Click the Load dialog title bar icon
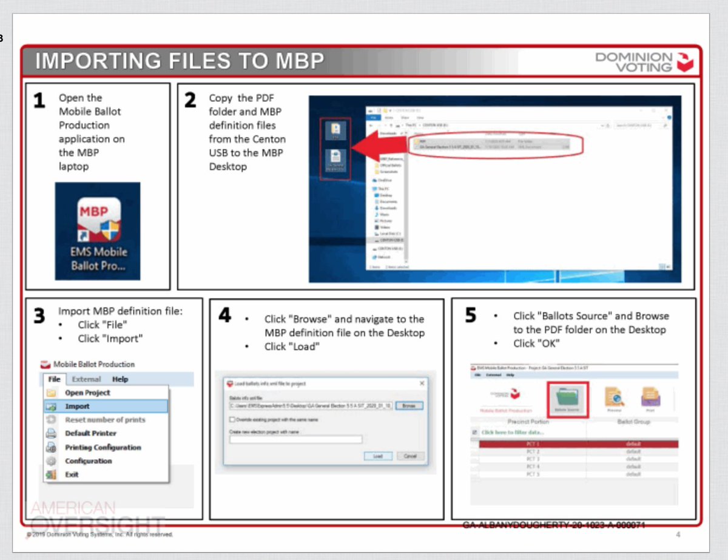Viewport: 728px width, 560px height. (x=230, y=383)
